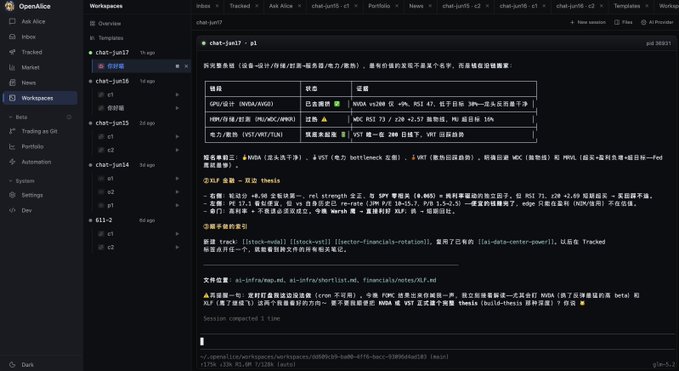Select chat-jun14 workspace in tree
The height and width of the screenshot is (371, 679).
pos(112,165)
